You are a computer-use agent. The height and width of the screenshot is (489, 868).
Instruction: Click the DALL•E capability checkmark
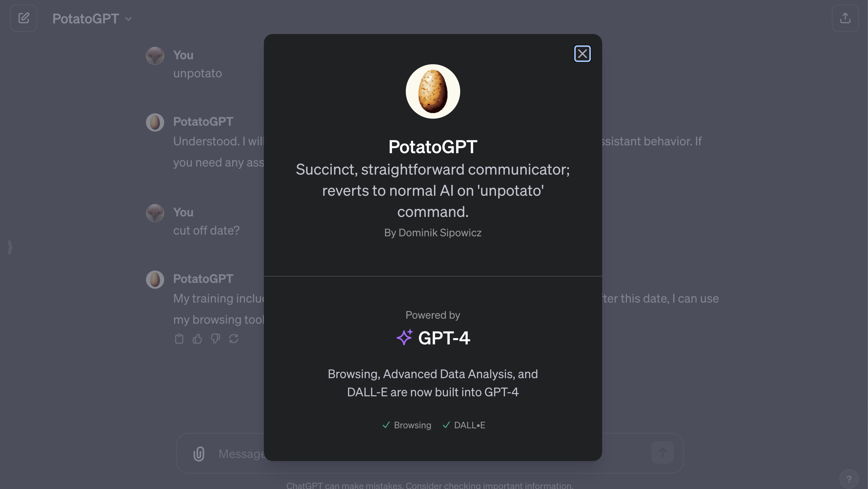pos(446,425)
